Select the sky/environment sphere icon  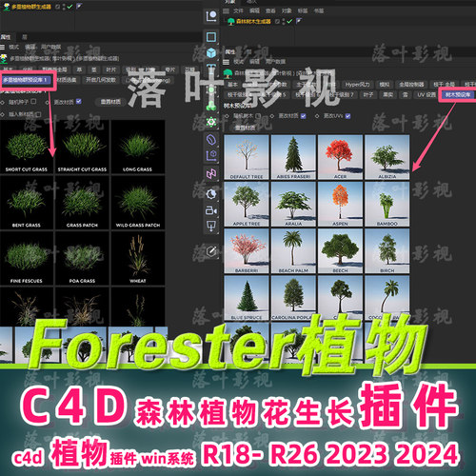(x=211, y=193)
